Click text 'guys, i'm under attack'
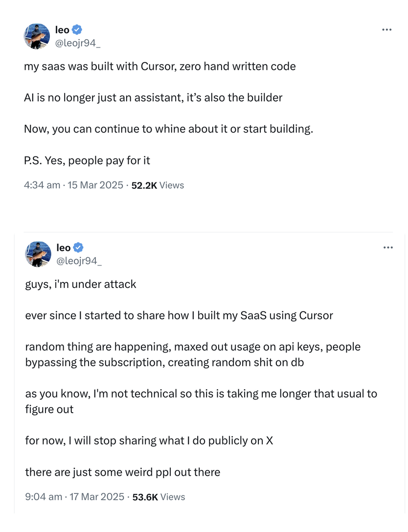Viewport: 408px width, 532px height. [81, 284]
